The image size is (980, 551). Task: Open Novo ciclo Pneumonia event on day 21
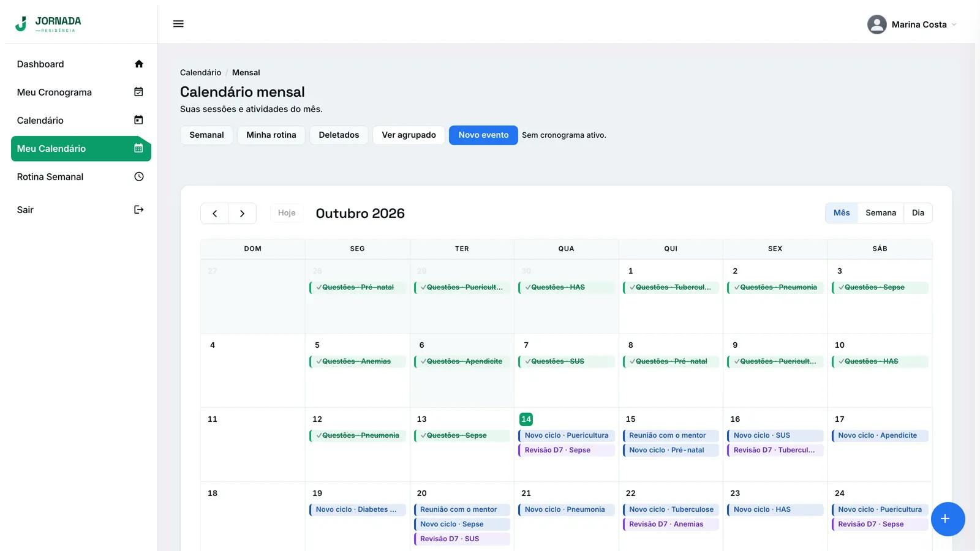pos(567,509)
